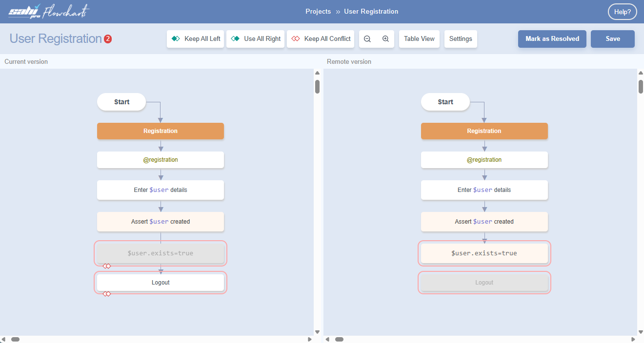The image size is (644, 343).
Task: Open the Help? dialog
Action: pyautogui.click(x=622, y=12)
